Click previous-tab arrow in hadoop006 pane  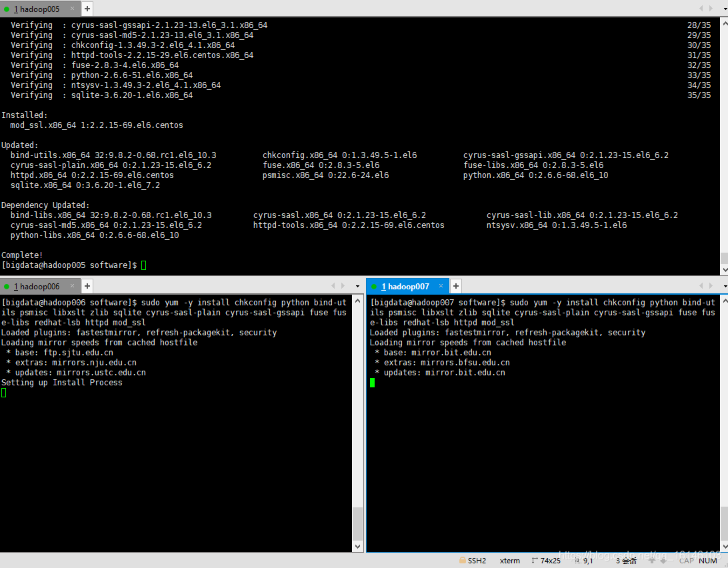(333, 285)
